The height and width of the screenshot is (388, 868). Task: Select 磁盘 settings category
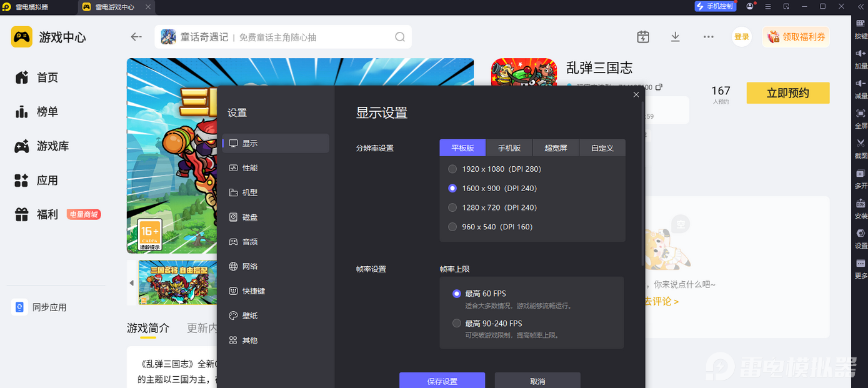(x=276, y=217)
